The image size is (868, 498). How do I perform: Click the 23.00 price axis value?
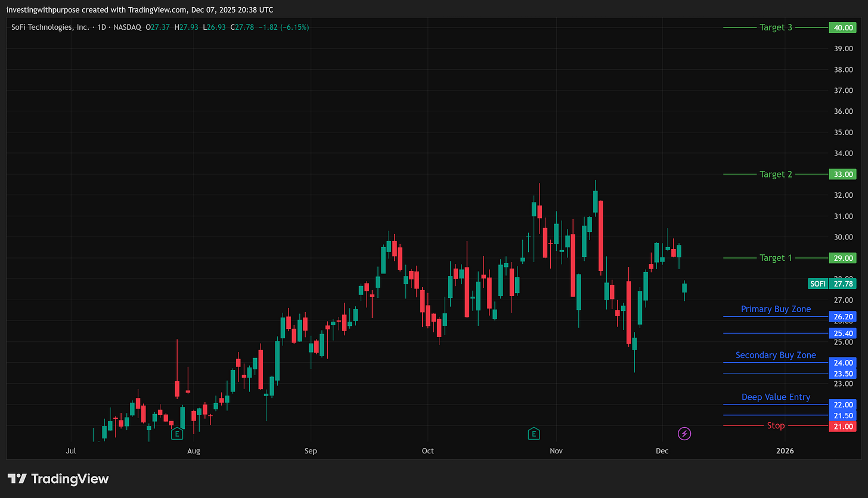(842, 384)
